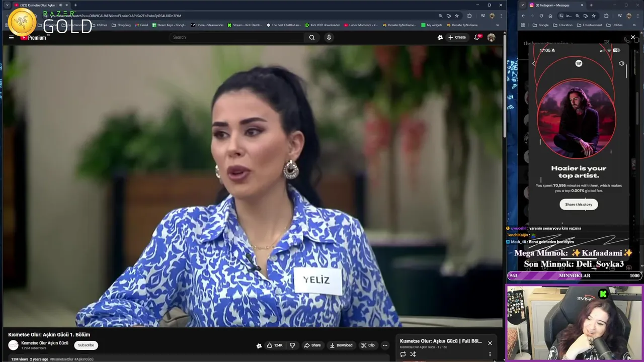Image resolution: width=644 pixels, height=362 pixels.
Task: Start voice search with microphone icon
Action: coord(329,37)
